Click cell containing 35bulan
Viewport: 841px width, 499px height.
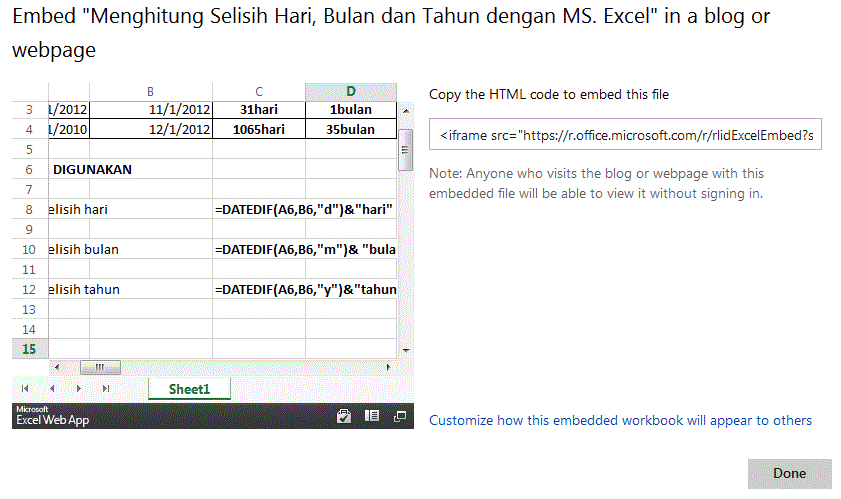click(351, 129)
